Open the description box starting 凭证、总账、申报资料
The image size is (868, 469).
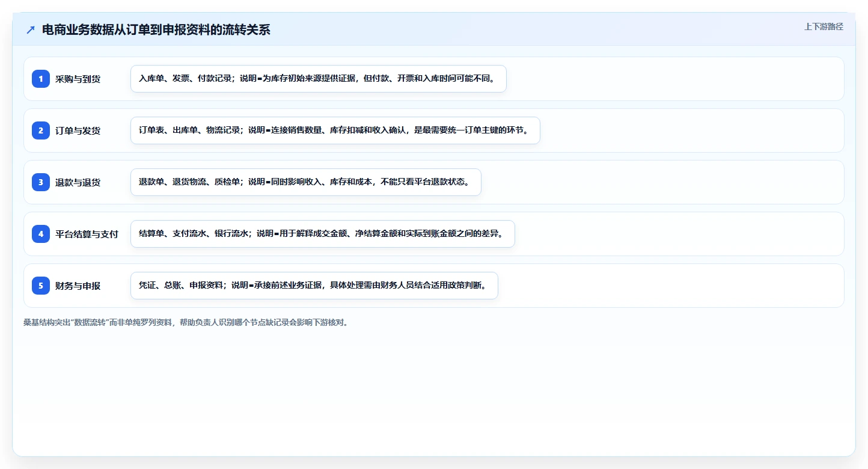314,286
